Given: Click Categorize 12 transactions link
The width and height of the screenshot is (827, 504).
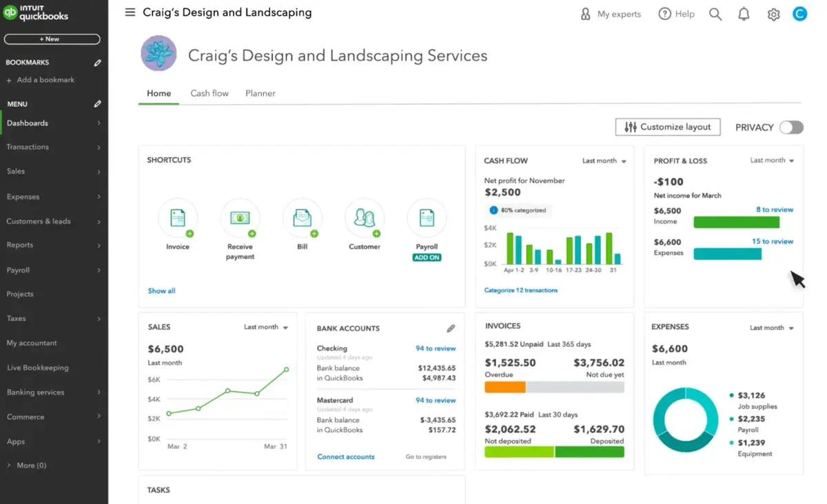Looking at the screenshot, I should coord(521,291).
